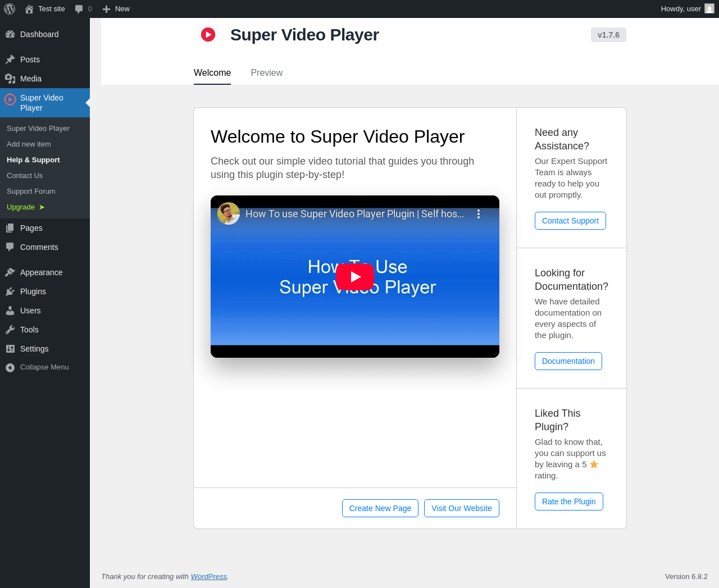This screenshot has width=719, height=588.
Task: Click the Version 6.8.2 footer text
Action: (686, 577)
